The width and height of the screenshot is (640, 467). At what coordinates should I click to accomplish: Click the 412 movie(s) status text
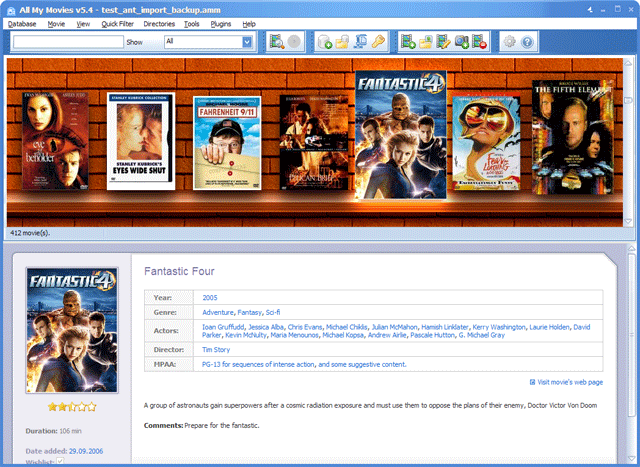click(30, 233)
